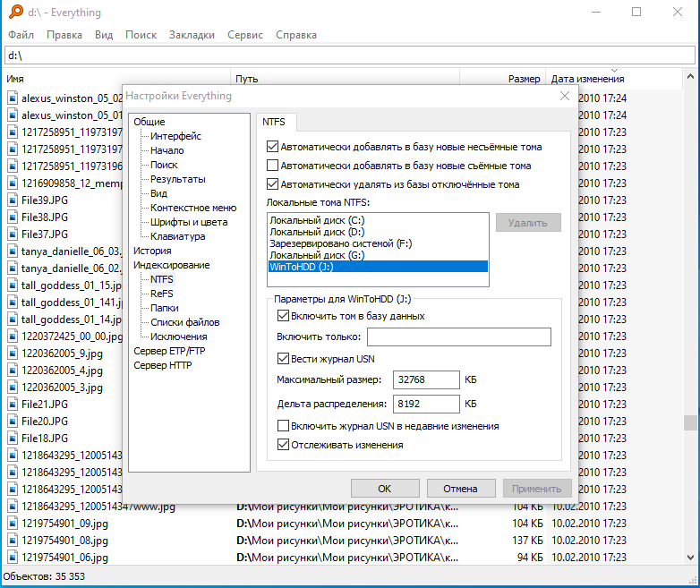Open the Поиск menu

[x=141, y=35]
